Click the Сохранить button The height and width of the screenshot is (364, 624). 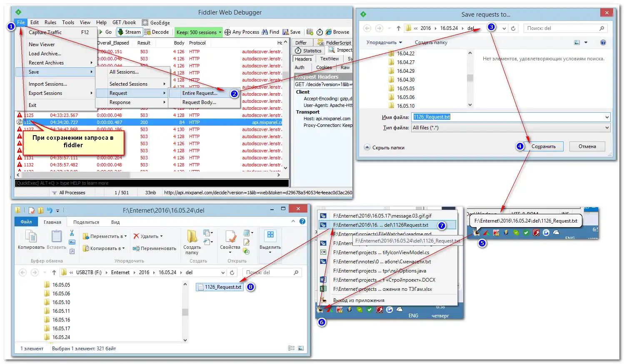pyautogui.click(x=543, y=146)
